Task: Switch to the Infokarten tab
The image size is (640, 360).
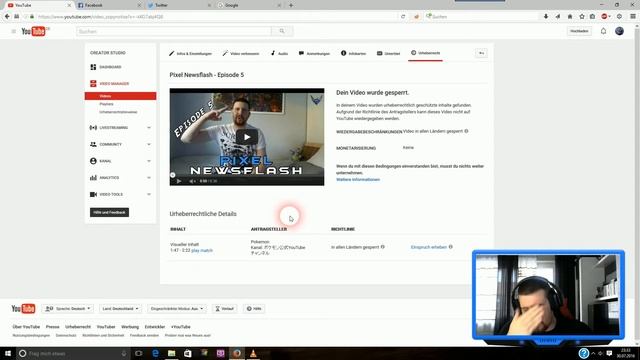Action: tap(353, 53)
